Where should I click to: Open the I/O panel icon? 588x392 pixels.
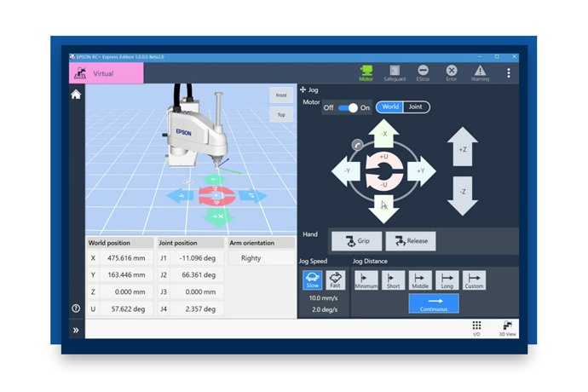click(477, 328)
